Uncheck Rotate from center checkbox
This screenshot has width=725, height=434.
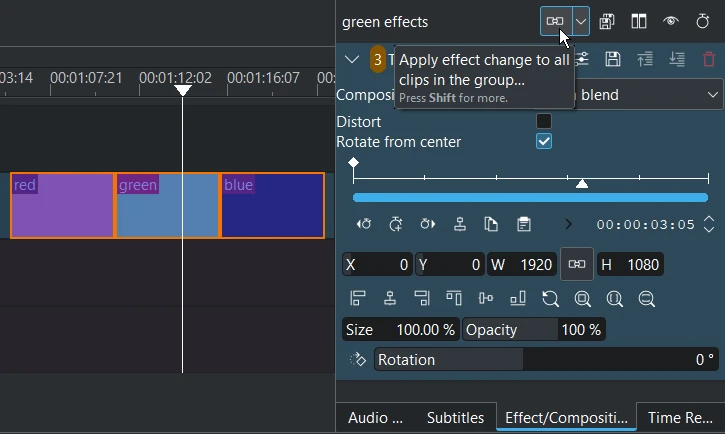tap(544, 141)
